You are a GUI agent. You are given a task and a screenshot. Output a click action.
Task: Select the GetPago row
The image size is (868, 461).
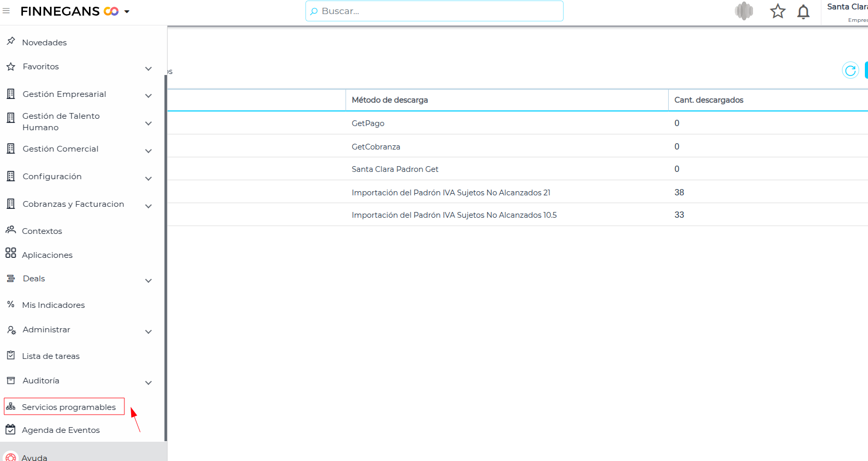(518, 123)
